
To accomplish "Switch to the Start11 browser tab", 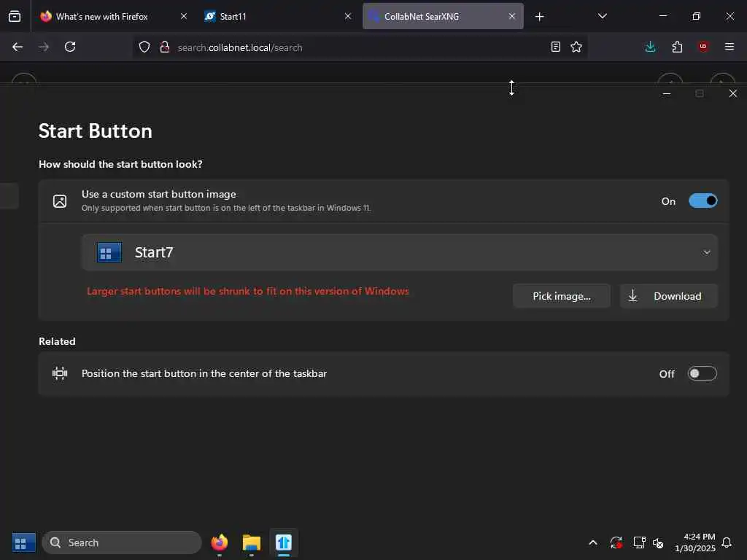I will click(x=279, y=16).
